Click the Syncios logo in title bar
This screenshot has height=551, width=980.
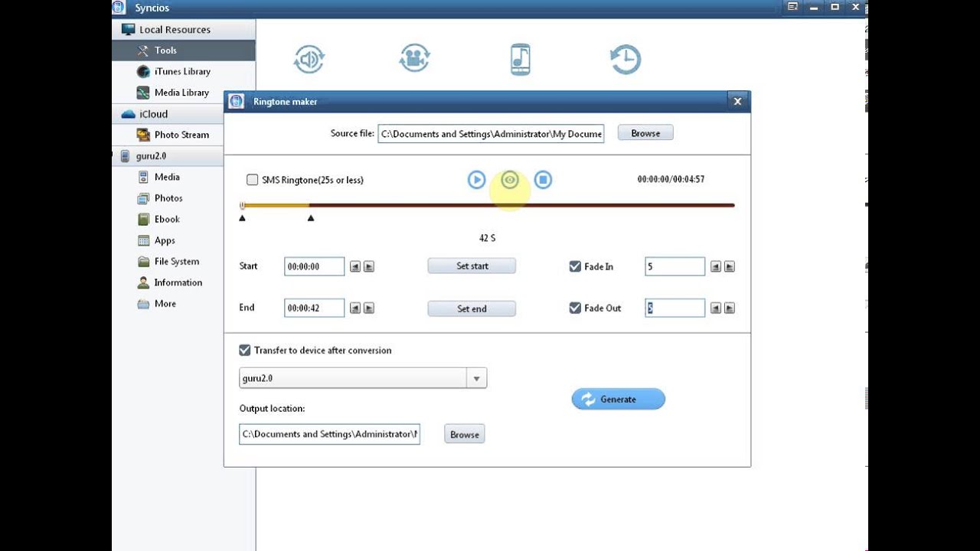click(x=119, y=8)
